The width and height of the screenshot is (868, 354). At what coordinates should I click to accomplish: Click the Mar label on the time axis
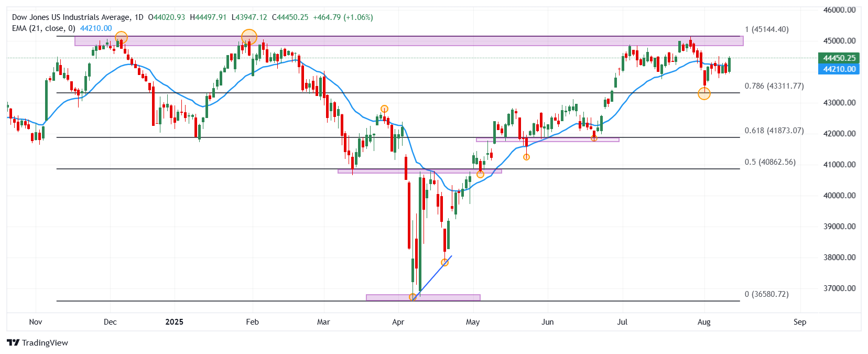click(323, 322)
